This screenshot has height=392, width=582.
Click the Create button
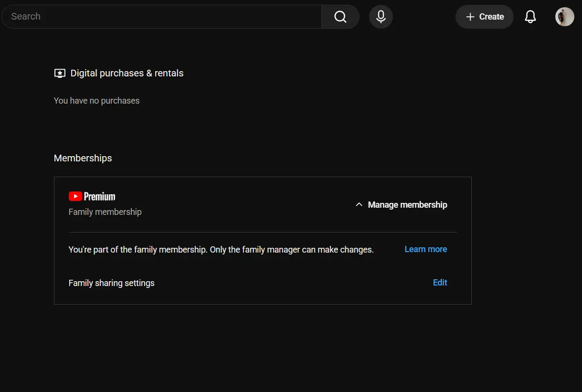(x=485, y=17)
